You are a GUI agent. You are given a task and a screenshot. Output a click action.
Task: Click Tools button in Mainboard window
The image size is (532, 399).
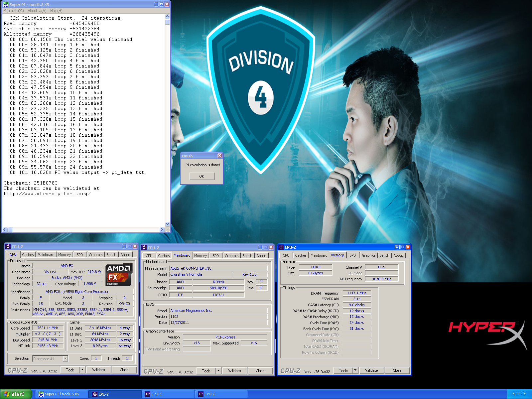pyautogui.click(x=206, y=371)
